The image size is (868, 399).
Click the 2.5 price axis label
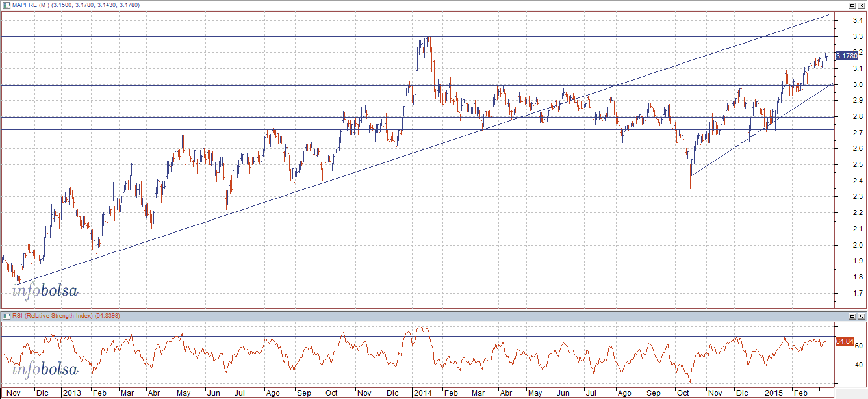[858, 164]
